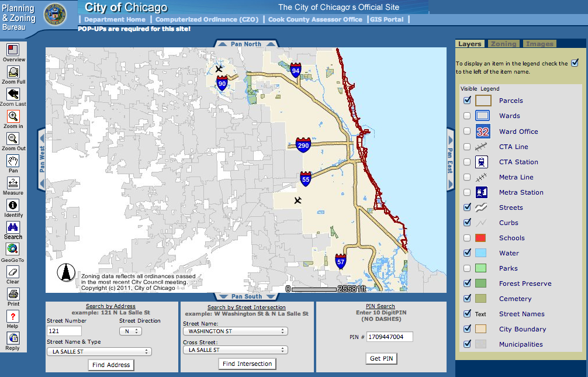The height and width of the screenshot is (377, 588).
Task: Open the GIS Portal link
Action: [x=386, y=19]
